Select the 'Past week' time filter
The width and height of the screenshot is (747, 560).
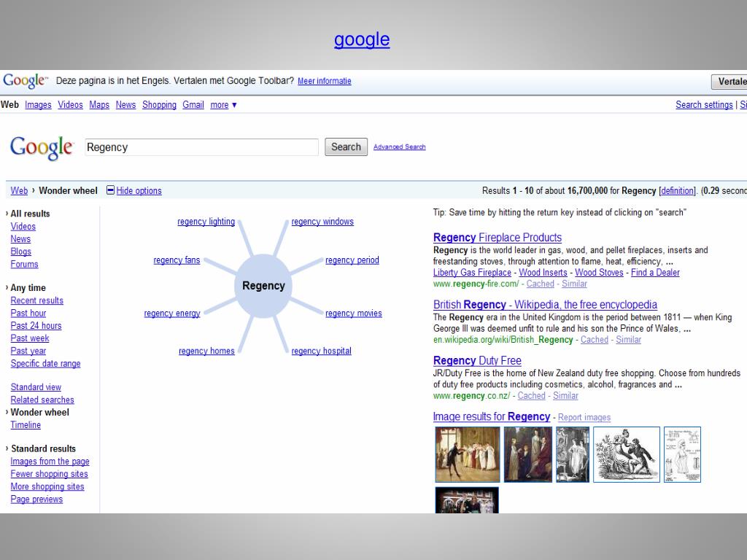click(29, 338)
